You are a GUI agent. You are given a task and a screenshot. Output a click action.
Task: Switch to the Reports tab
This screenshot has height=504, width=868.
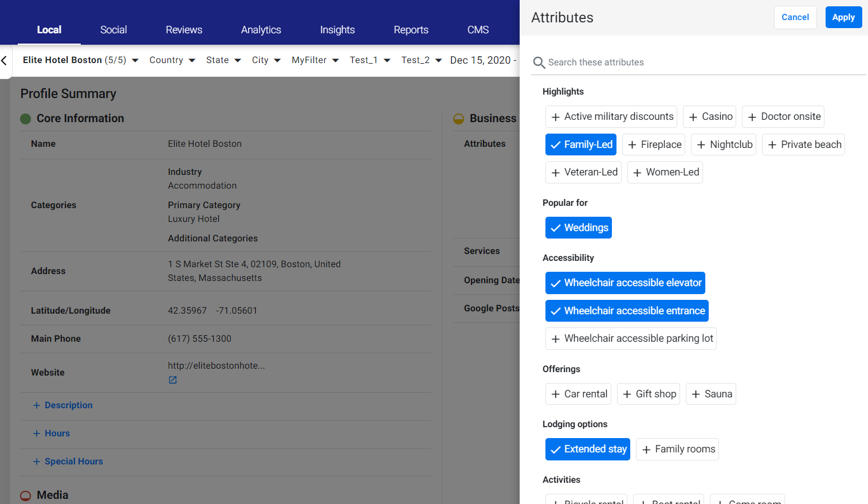coord(411,30)
